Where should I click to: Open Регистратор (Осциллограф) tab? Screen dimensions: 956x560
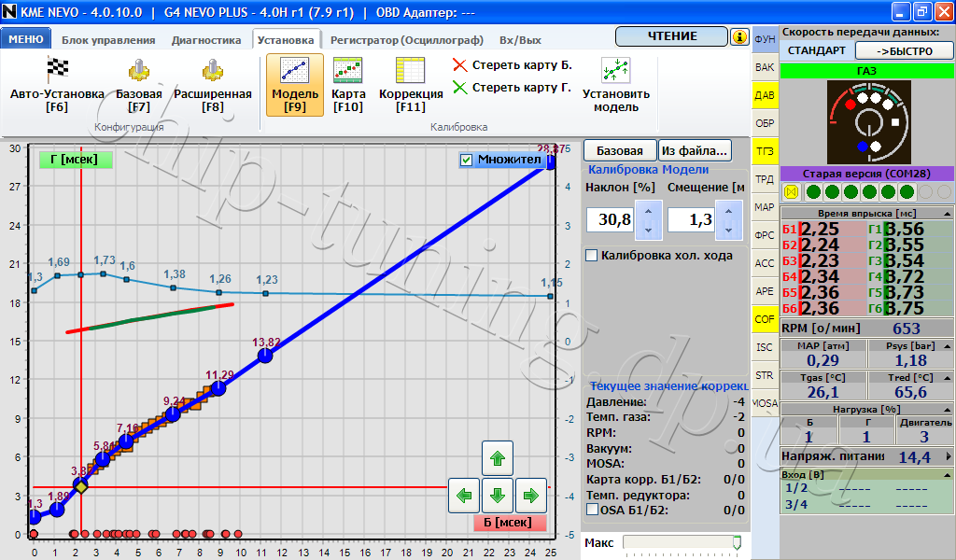(x=407, y=40)
